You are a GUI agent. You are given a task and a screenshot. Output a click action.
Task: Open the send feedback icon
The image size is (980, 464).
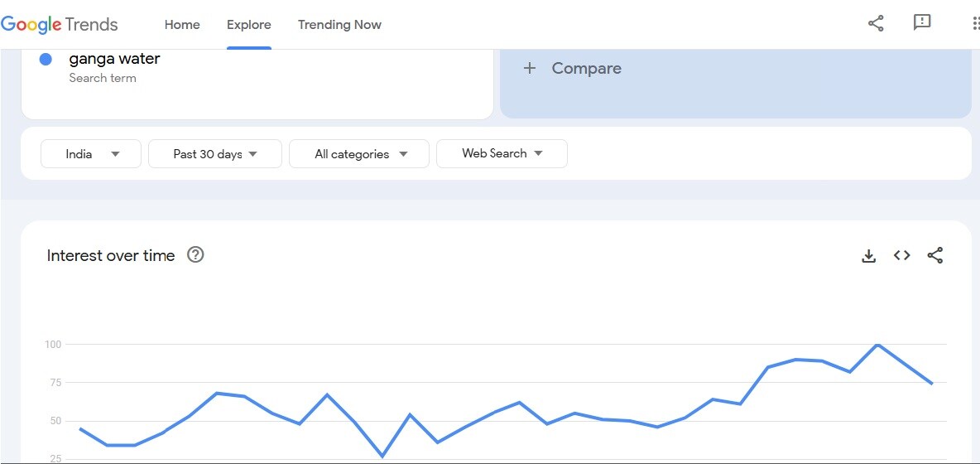tap(922, 23)
